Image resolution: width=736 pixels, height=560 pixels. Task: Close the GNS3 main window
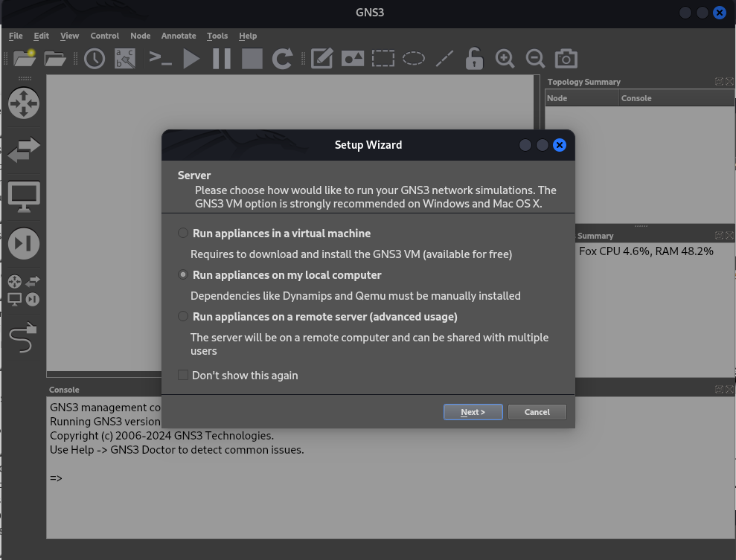719,13
